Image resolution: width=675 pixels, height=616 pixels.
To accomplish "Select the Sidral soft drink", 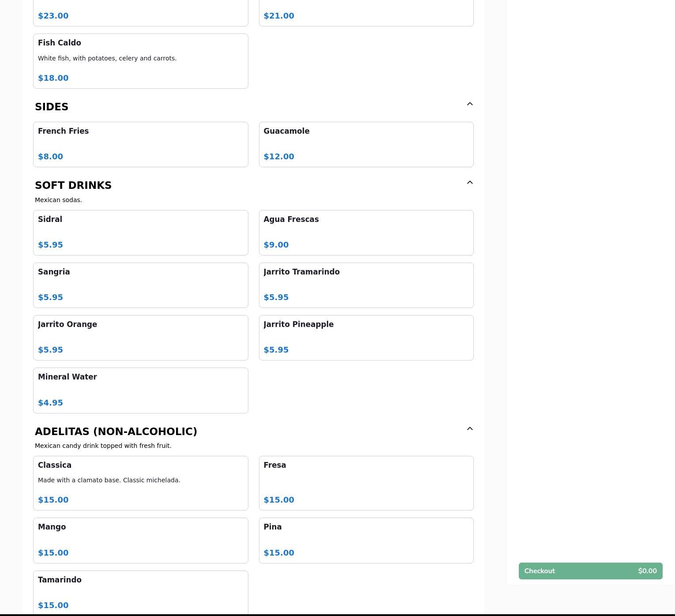I will coord(140,233).
